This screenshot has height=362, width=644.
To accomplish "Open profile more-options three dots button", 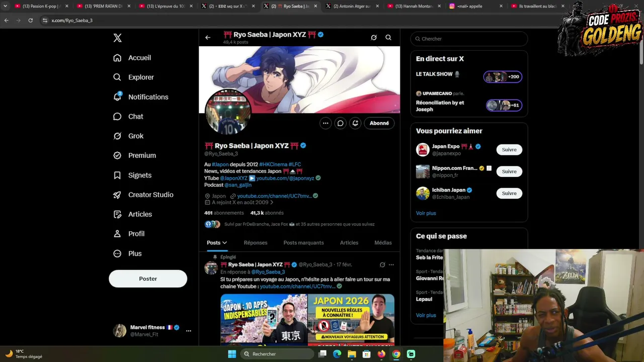I will 326,123.
